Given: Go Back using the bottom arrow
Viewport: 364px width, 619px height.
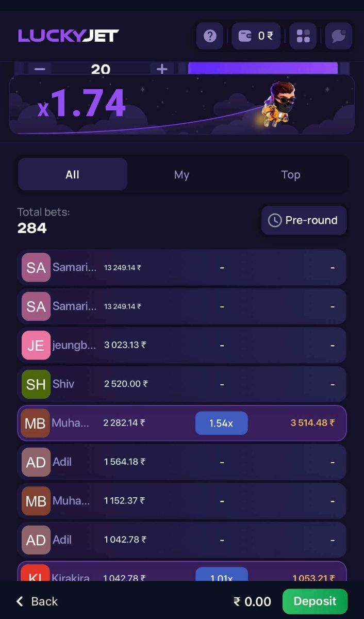Looking at the screenshot, I should [37, 601].
